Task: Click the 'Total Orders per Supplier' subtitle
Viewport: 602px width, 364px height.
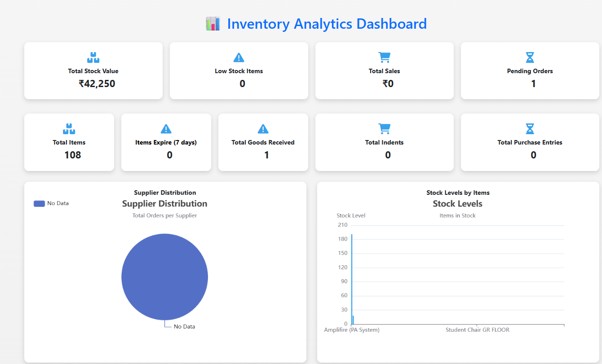Action: [165, 215]
